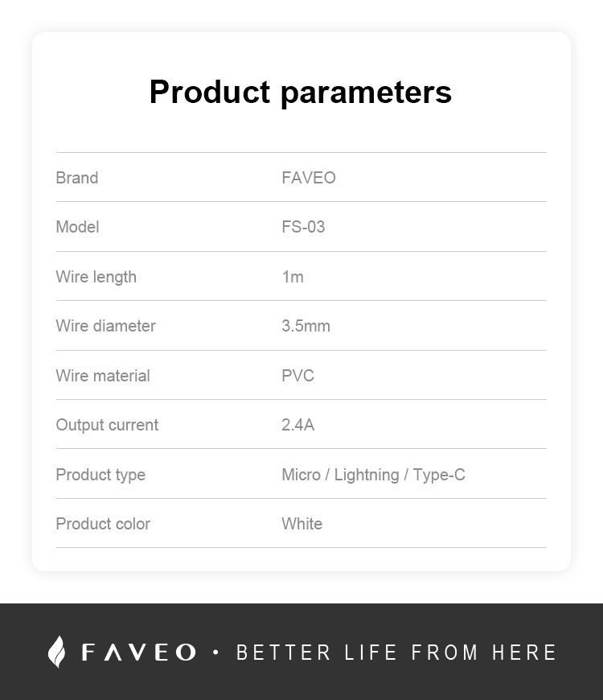Viewport: 603px width, 700px height.
Task: Click the 3.5mm diameter value
Action: (x=306, y=326)
